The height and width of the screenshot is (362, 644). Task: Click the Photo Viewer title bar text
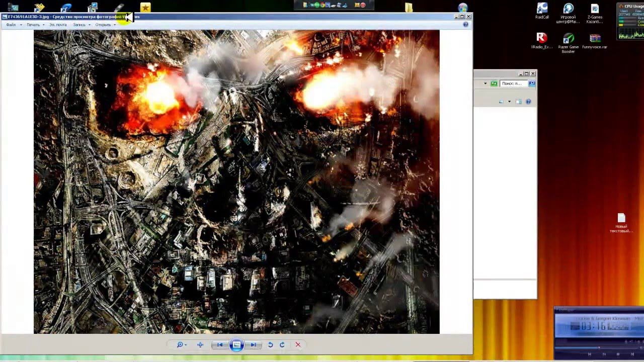pyautogui.click(x=74, y=17)
